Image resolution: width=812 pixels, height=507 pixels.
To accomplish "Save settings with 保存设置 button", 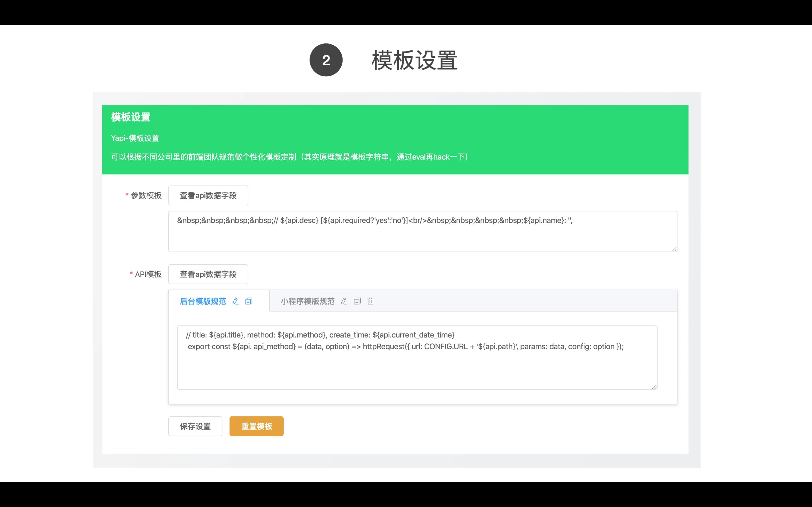I will 195,426.
